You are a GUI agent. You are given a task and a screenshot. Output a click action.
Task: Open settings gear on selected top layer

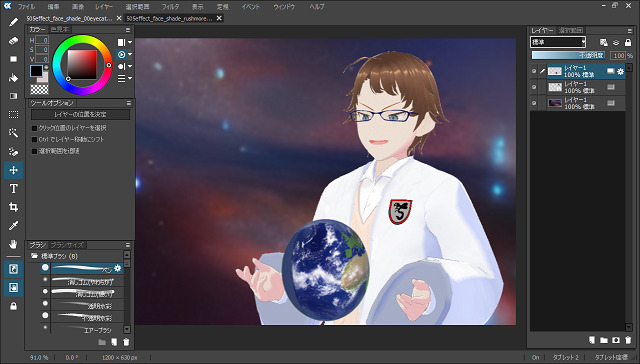(620, 71)
